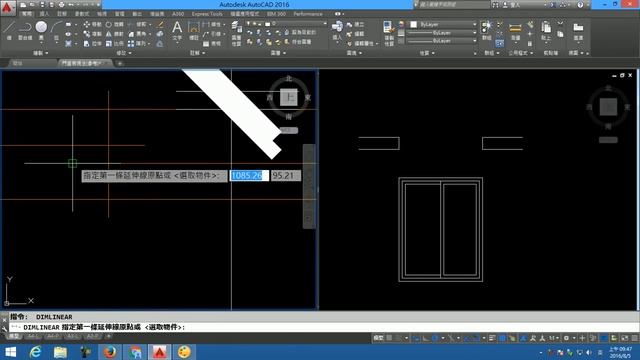Expand the Draw panel flyout
Image resolution: width=640 pixels, height=360 pixels.
coord(40,53)
